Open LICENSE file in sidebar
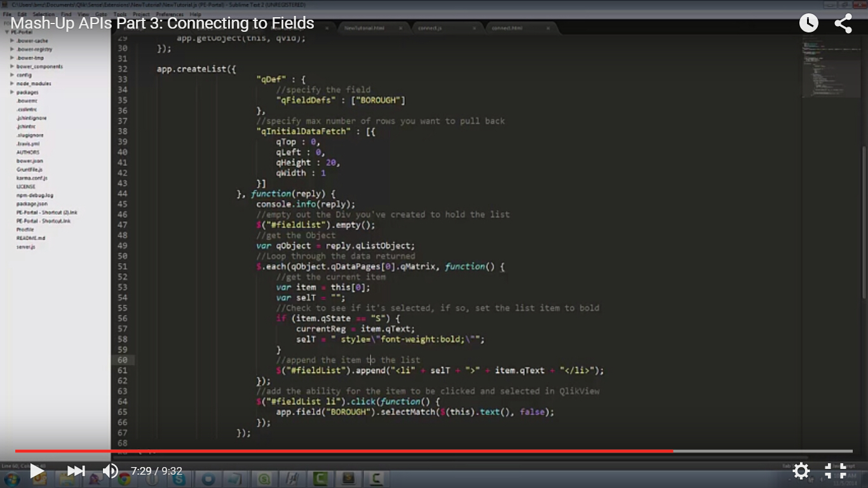This screenshot has height=488, width=868. click(x=26, y=187)
